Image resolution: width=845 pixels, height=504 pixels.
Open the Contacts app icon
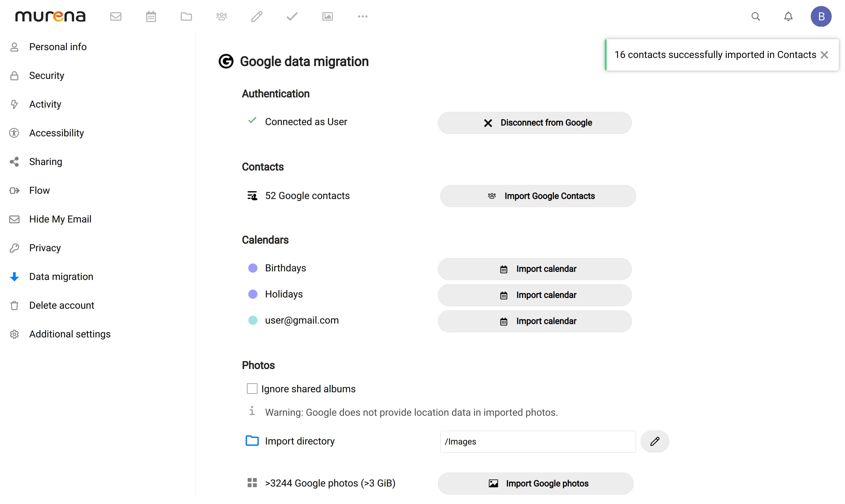221,16
